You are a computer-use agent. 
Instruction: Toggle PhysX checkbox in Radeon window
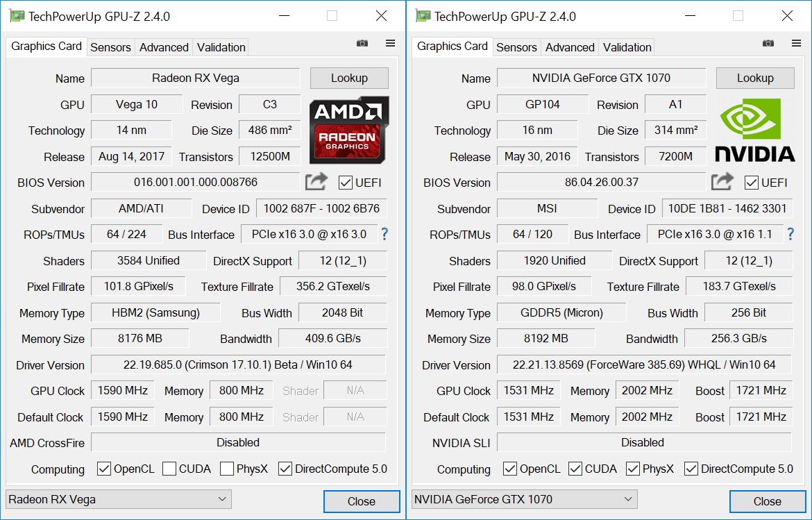coord(227,469)
